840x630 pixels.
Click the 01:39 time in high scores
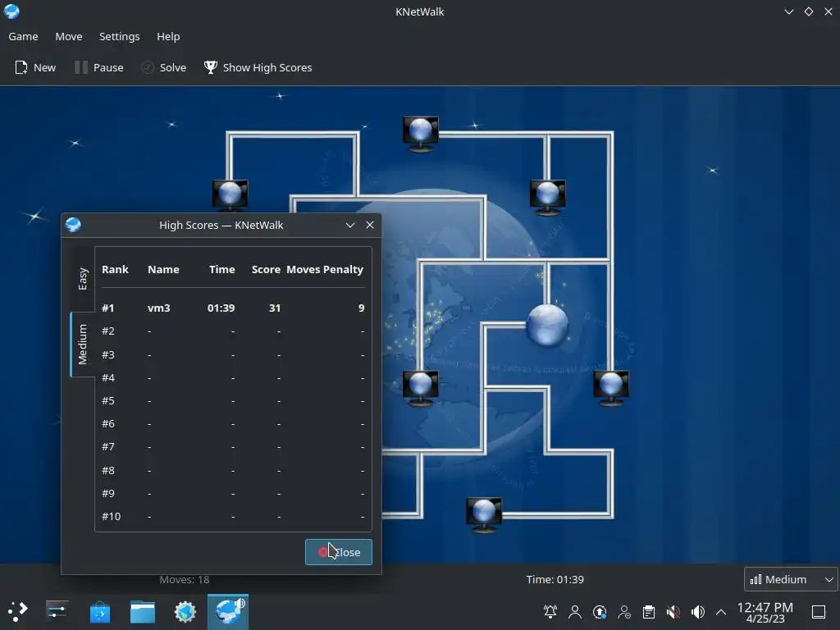(x=221, y=308)
